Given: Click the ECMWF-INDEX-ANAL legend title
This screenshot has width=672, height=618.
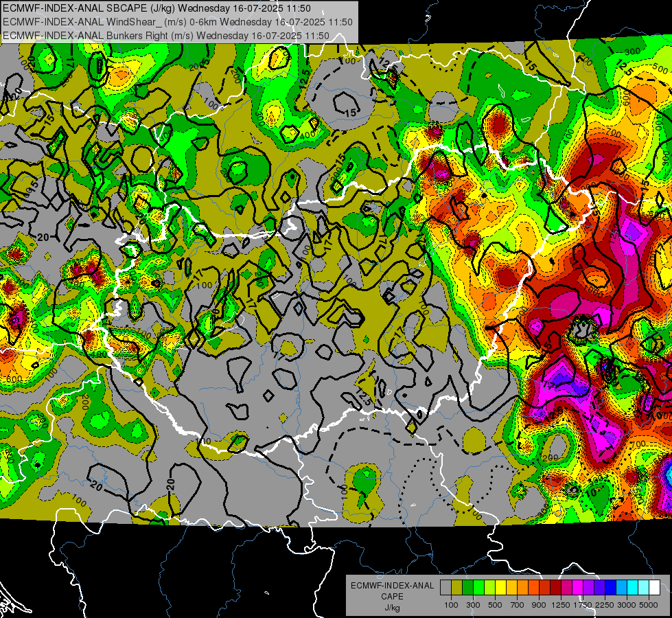Looking at the screenshot, I should point(392,586).
